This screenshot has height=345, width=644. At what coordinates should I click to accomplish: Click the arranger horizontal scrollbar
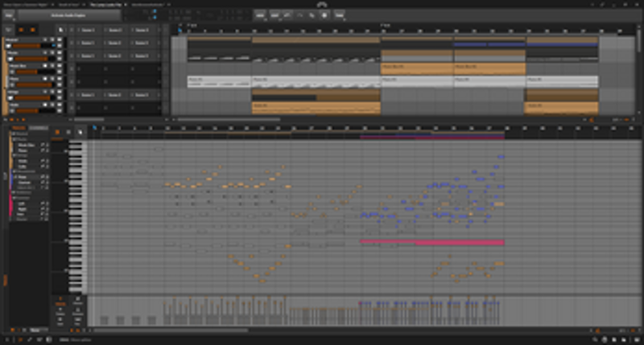click(229, 119)
